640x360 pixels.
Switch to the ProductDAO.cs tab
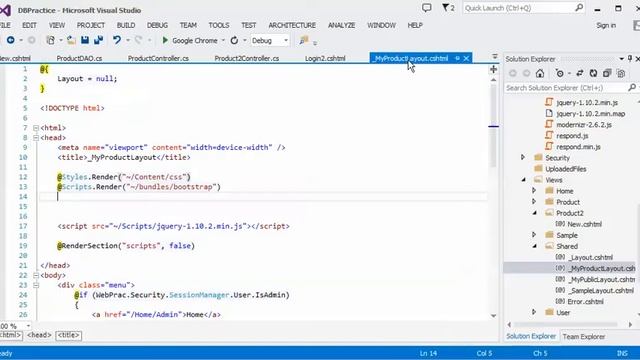coord(79,58)
